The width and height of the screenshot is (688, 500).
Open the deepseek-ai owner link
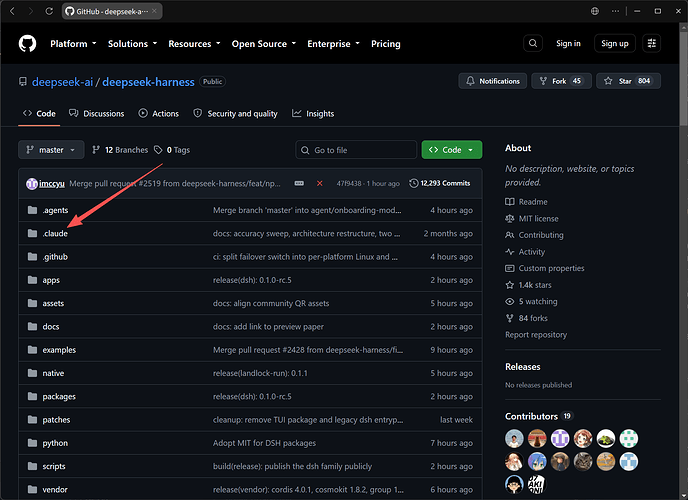62,82
